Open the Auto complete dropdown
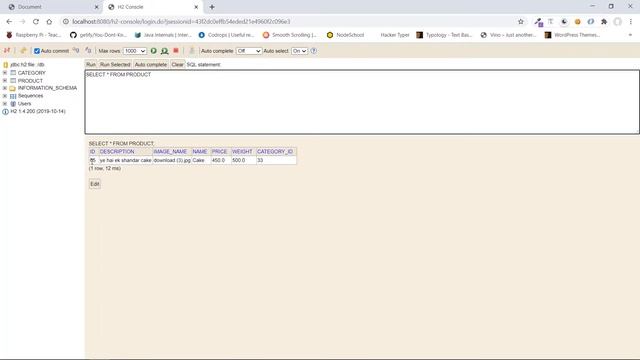This screenshot has height=360, width=640. 249,51
